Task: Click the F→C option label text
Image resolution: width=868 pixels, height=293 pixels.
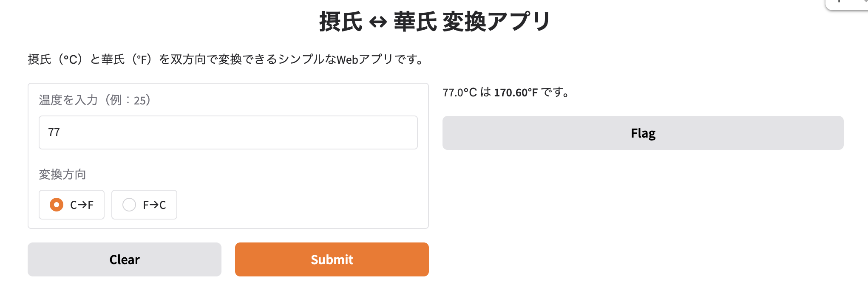Action: coord(154,205)
